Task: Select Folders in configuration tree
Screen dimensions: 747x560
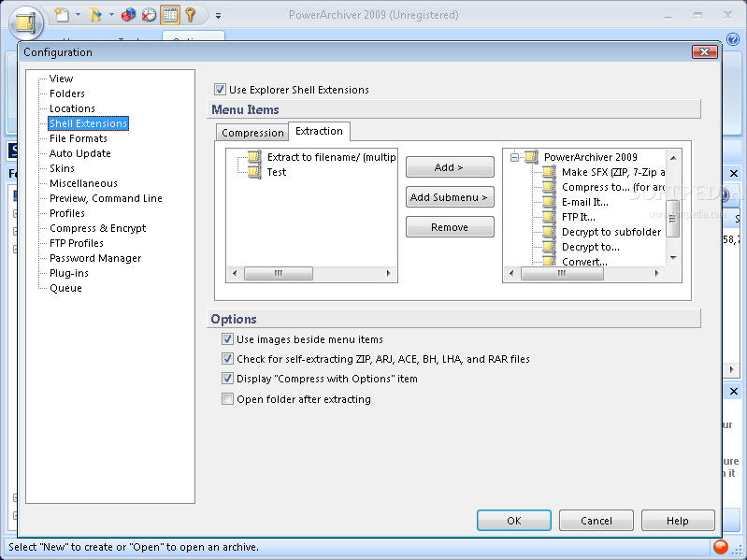Action: (x=67, y=93)
